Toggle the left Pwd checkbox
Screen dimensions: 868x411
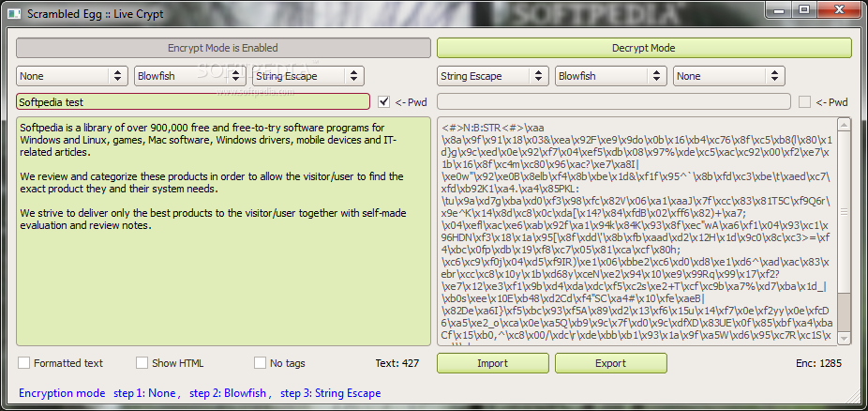click(384, 102)
